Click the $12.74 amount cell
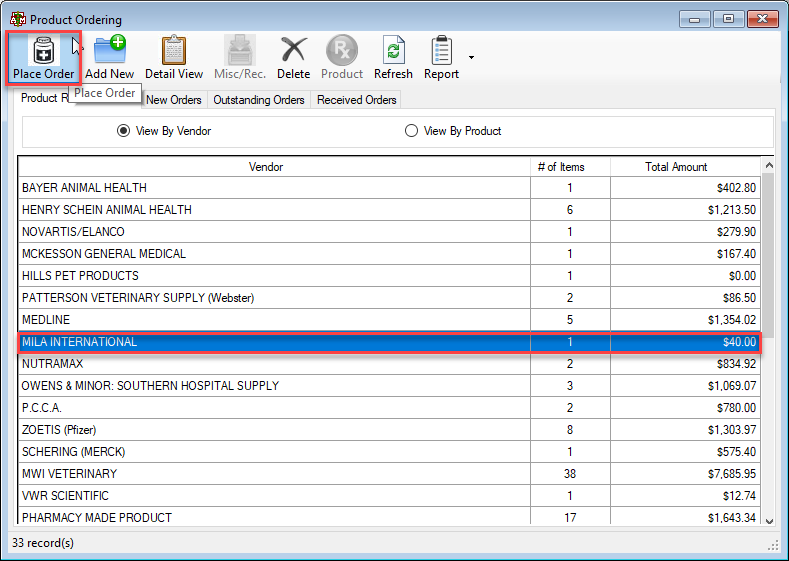This screenshot has width=789, height=561. tap(685, 496)
